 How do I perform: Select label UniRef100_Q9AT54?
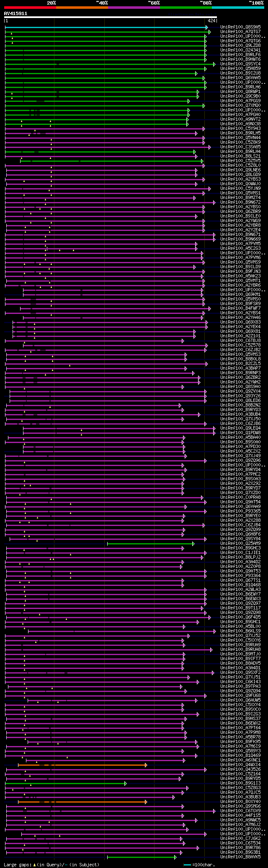[240, 502]
